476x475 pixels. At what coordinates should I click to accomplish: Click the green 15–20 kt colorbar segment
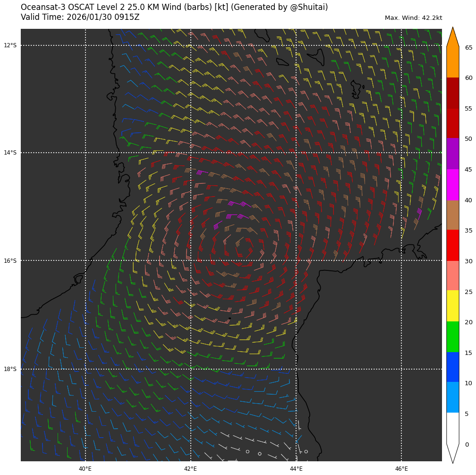click(452, 337)
